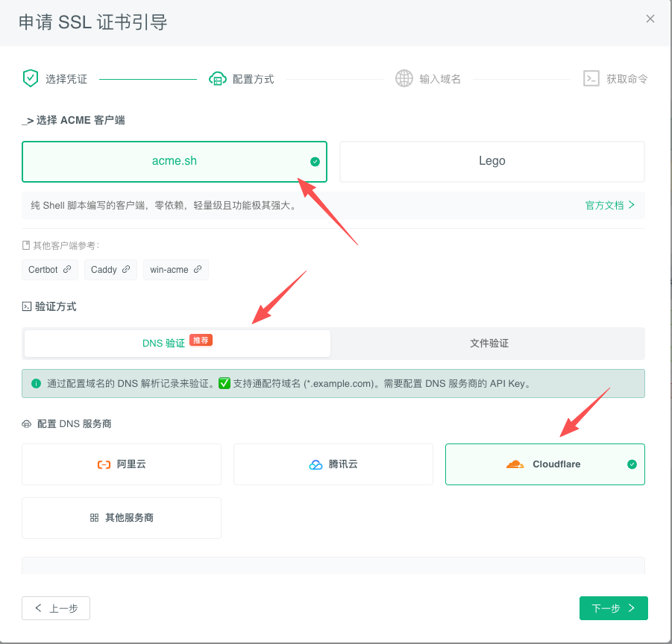This screenshot has width=672, height=644.
Task: Click the link icon beside Caddy
Action: tap(126, 269)
